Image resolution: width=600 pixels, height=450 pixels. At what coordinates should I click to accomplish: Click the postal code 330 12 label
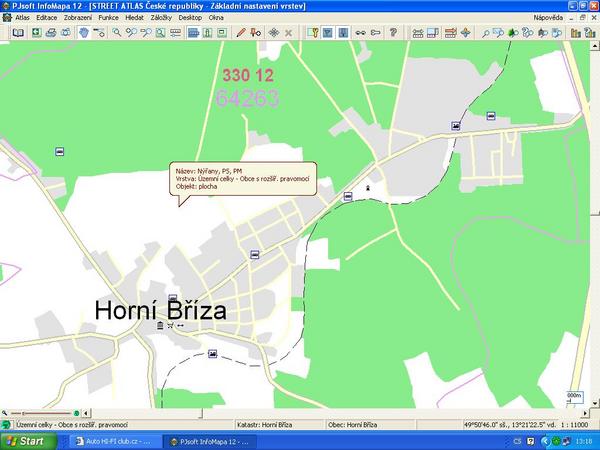(248, 75)
